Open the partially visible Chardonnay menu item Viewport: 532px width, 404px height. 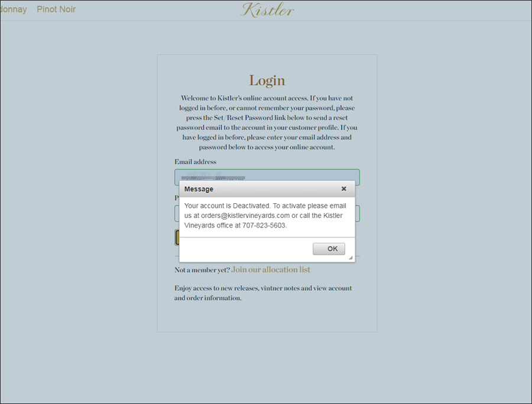(x=13, y=9)
